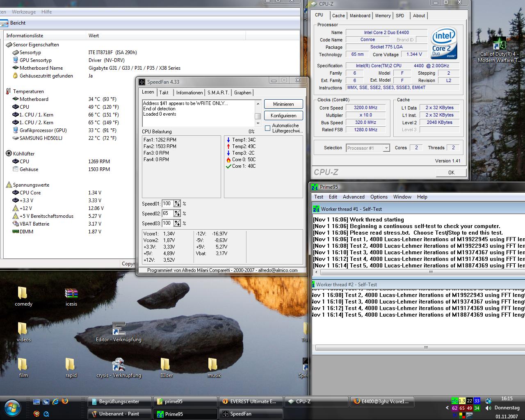Adjust the Speed02 spinner arrows
Image resolution: width=525 pixels, height=420 pixels.
click(x=177, y=213)
